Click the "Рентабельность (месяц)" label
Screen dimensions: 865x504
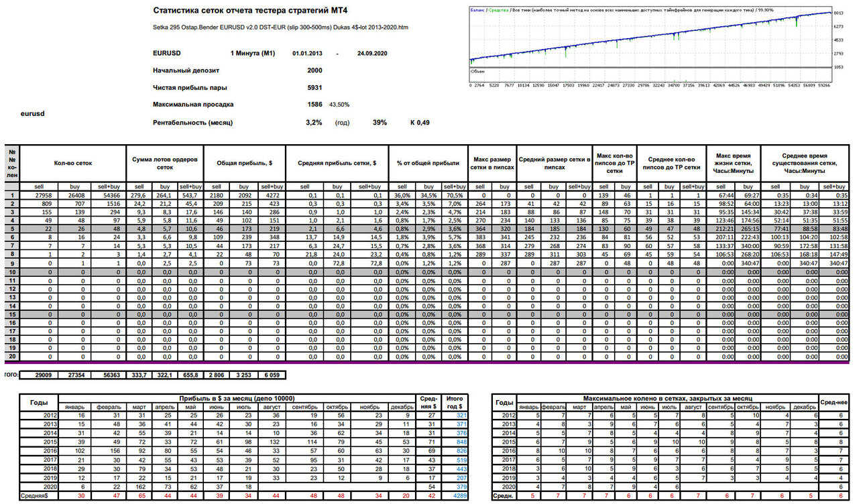[193, 123]
